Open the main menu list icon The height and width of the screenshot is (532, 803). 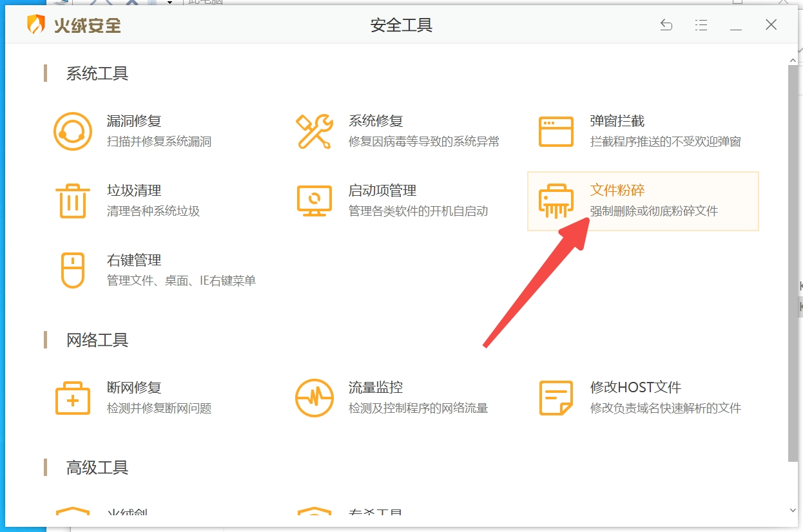click(x=701, y=25)
